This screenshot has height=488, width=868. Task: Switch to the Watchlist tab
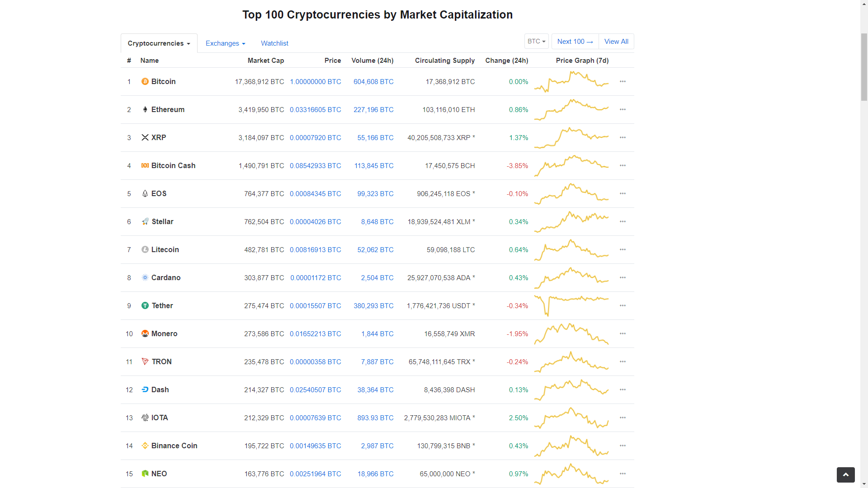(274, 43)
